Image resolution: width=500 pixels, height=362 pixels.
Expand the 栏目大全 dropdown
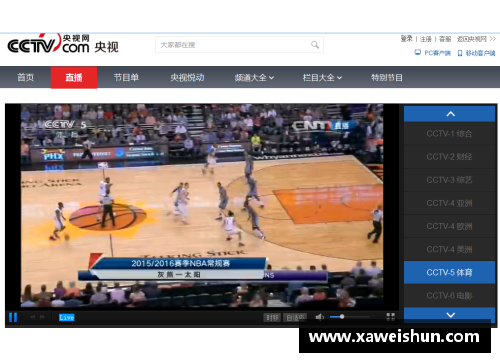(x=322, y=78)
